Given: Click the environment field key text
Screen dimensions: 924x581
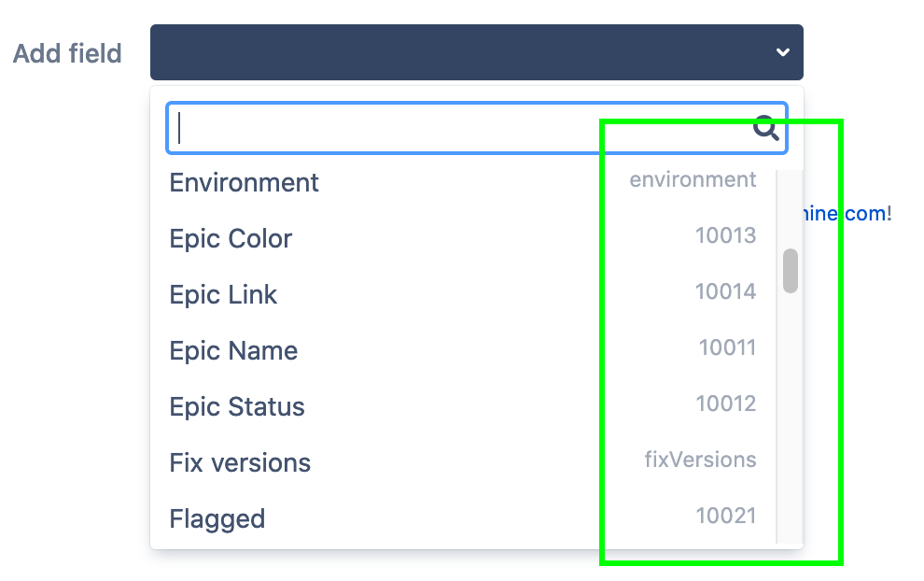Looking at the screenshot, I should tap(693, 179).
